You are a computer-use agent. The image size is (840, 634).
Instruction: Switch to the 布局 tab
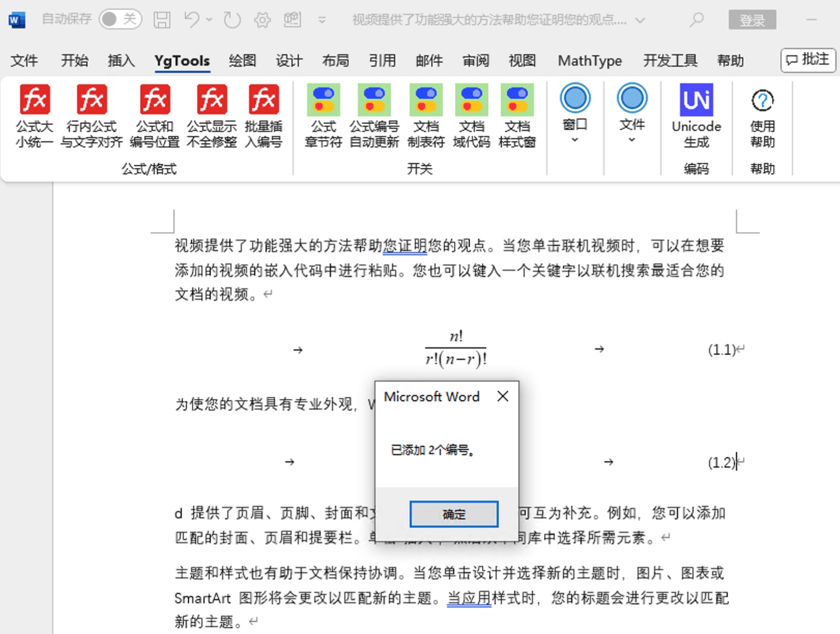[336, 61]
